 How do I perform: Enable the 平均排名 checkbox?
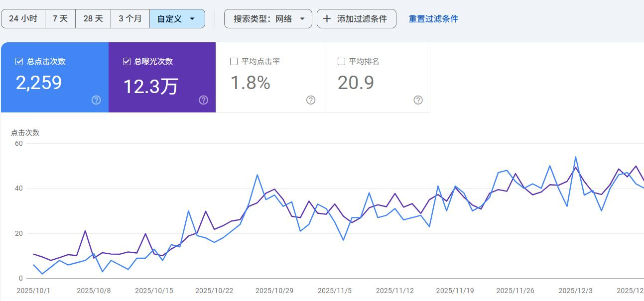pyautogui.click(x=341, y=62)
